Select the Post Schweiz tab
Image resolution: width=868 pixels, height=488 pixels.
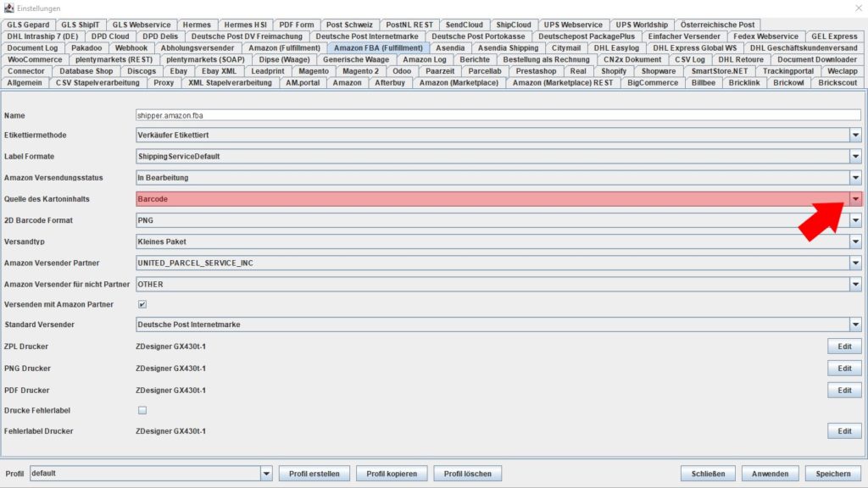(x=349, y=25)
